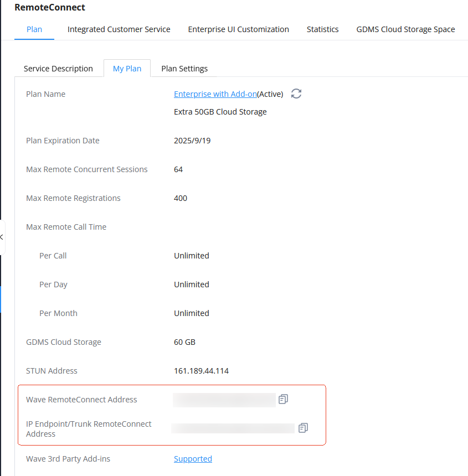This screenshot has height=476, width=468.
Task: Click the GDMS Cloud Storage label
Action: (64, 342)
